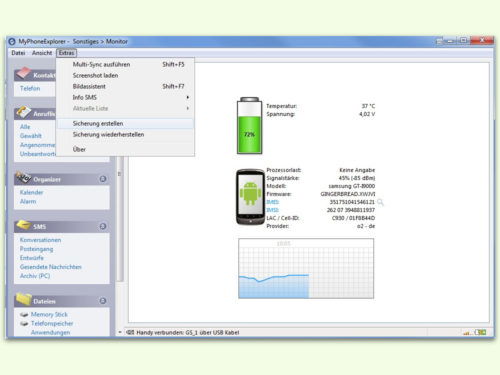Open Gesendete Nachrichten in SMS list
This screenshot has height=375, width=500.
(x=51, y=267)
